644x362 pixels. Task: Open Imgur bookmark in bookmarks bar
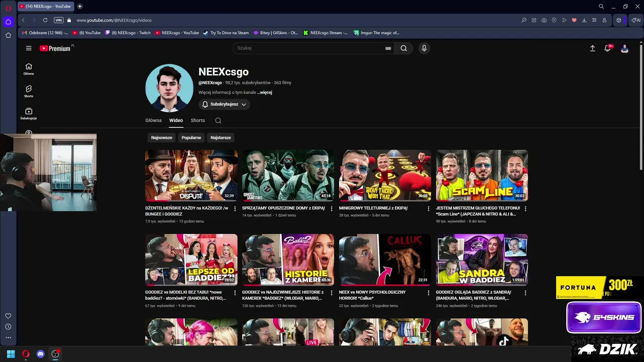(x=376, y=33)
